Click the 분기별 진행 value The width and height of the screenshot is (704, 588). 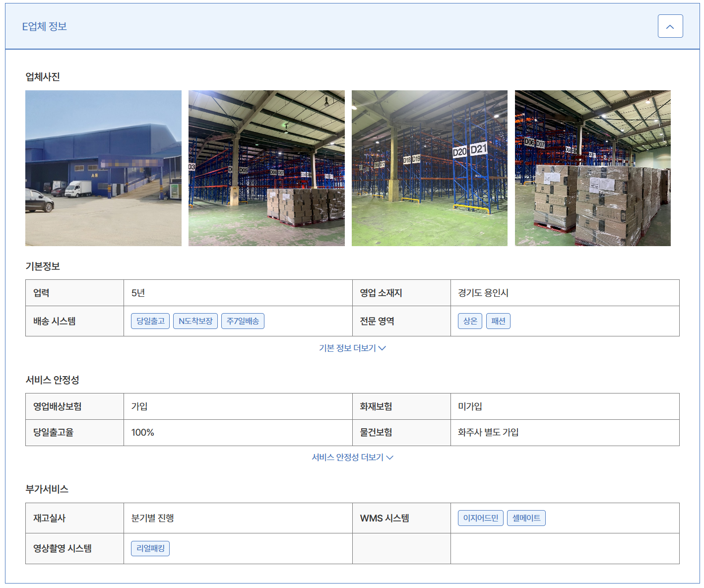(152, 518)
